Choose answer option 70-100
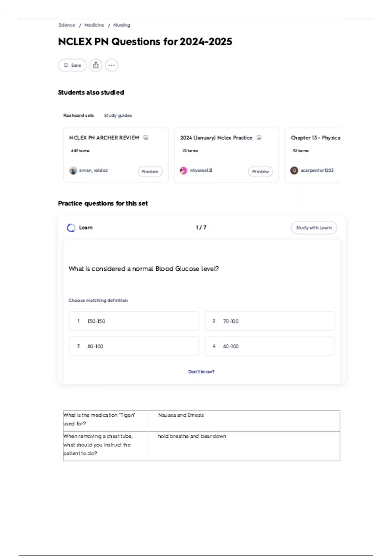Image resolution: width=392 pixels, height=556 pixels. pos(269,321)
